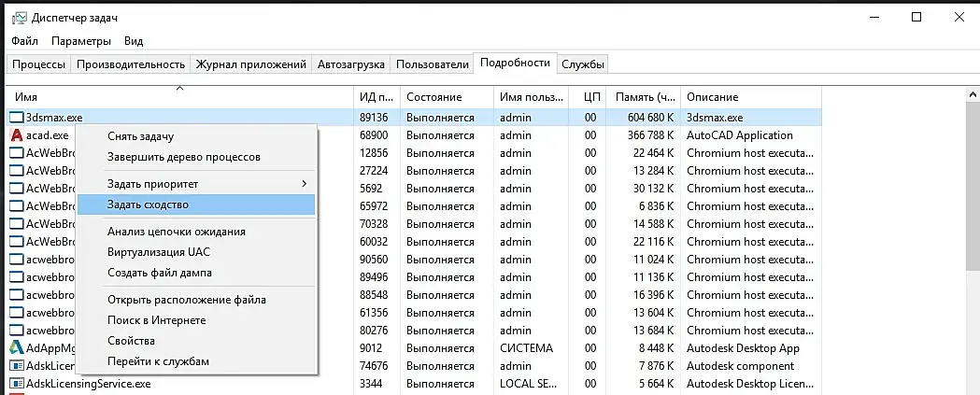Click the PID cell 68900

tap(375, 135)
